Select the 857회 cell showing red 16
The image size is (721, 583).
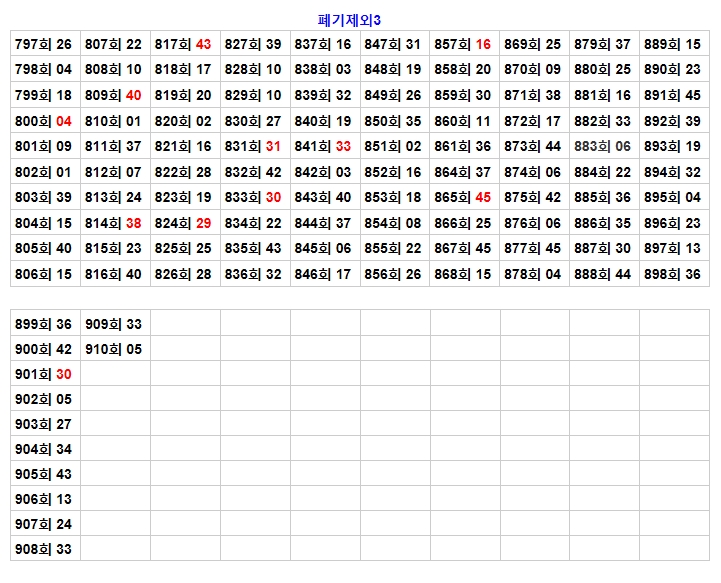pyautogui.click(x=463, y=44)
